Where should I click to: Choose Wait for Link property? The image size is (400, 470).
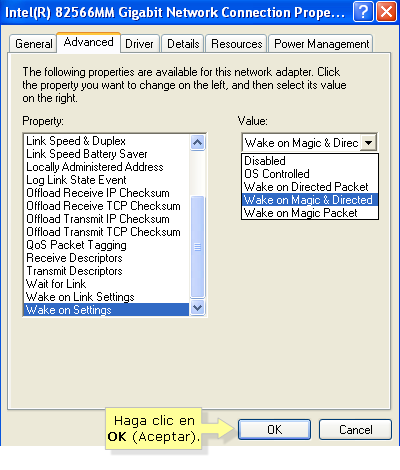(x=107, y=284)
